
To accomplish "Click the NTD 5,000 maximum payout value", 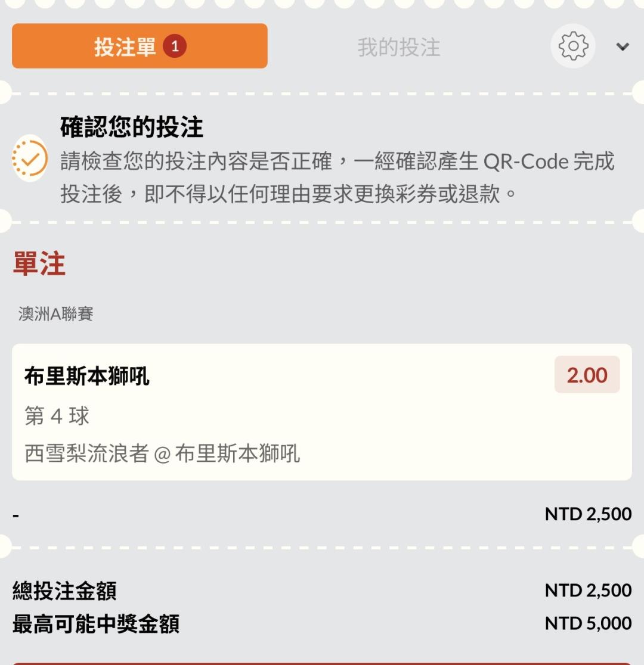I will (x=588, y=623).
